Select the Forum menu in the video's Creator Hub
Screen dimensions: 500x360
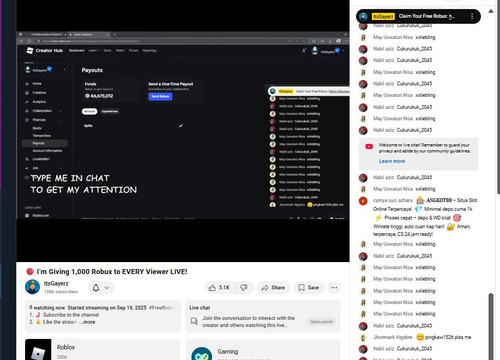point(134,51)
